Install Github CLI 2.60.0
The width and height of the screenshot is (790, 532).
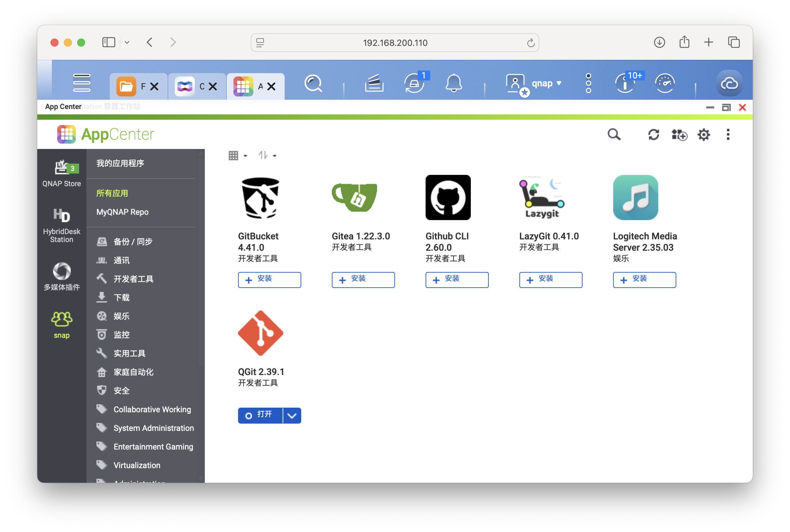pyautogui.click(x=457, y=280)
